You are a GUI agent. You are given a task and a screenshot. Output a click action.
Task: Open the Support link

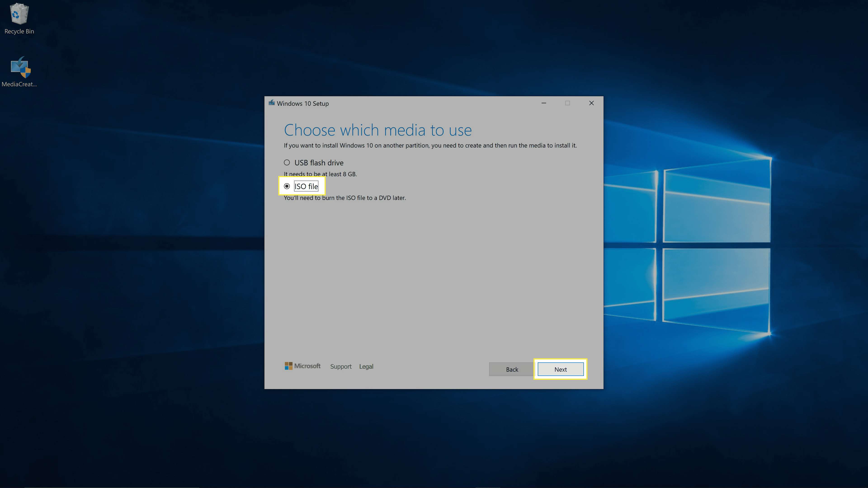pyautogui.click(x=341, y=366)
